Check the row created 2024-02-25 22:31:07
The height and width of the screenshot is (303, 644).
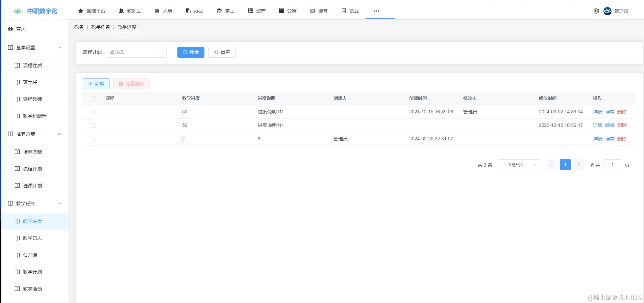(92, 139)
